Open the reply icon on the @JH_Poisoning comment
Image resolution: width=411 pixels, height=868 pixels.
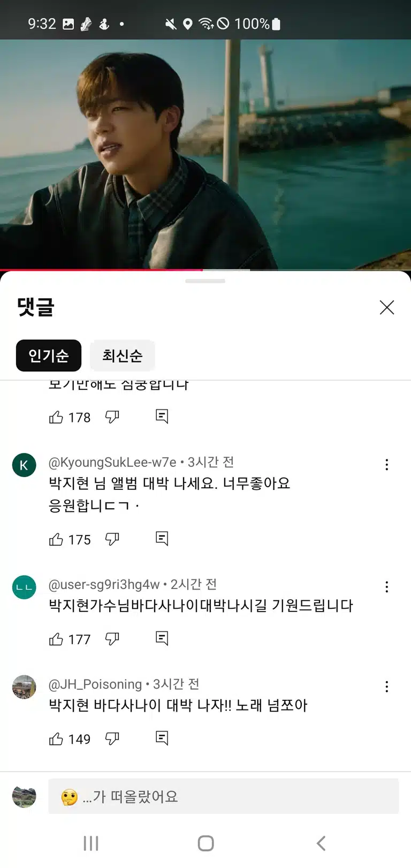pos(162,738)
